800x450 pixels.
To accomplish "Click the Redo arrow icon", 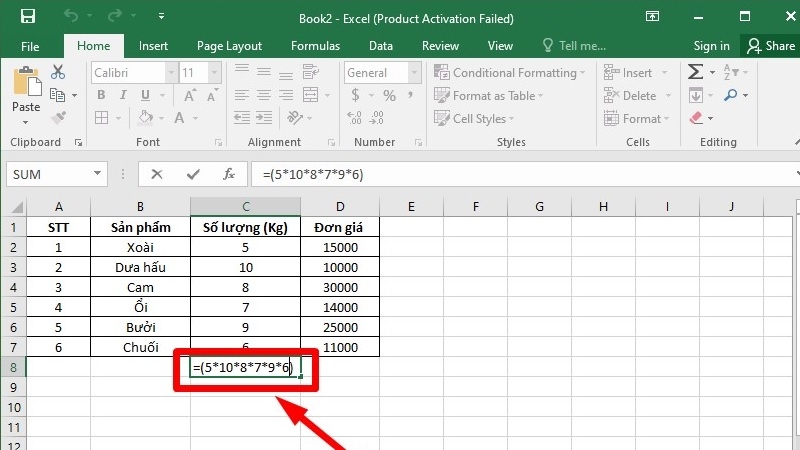I will pyautogui.click(x=114, y=16).
